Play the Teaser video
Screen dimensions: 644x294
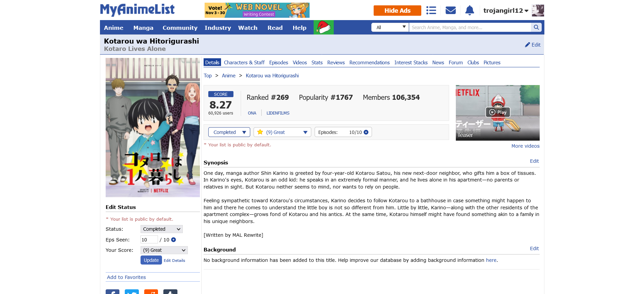pos(498,112)
